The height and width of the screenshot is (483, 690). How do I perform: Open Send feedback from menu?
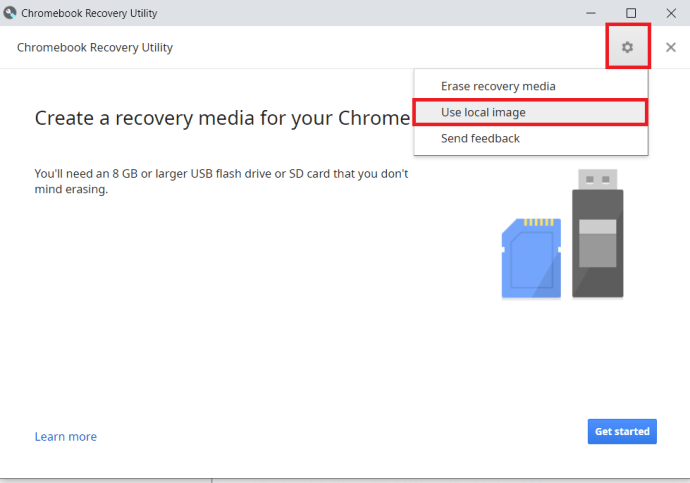[x=531, y=139]
